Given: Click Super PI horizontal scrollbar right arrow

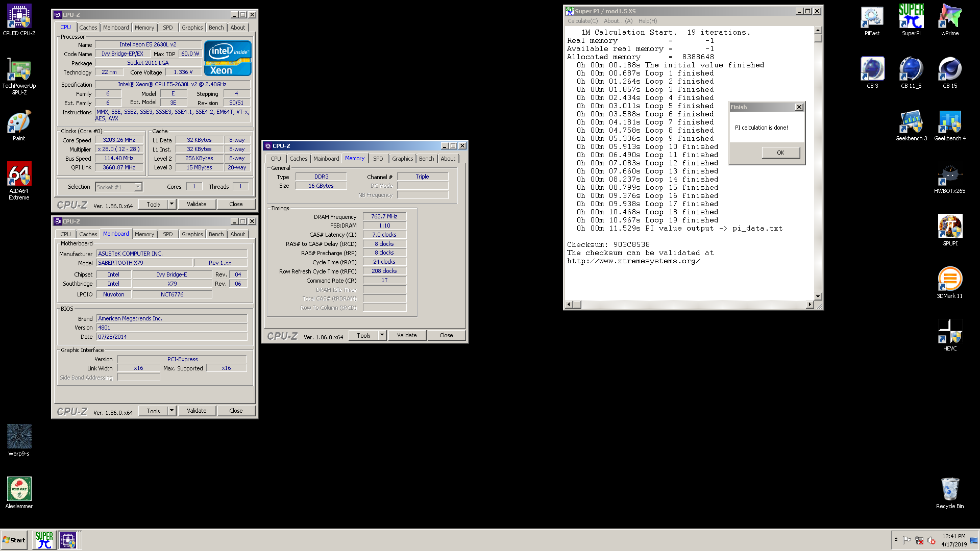Looking at the screenshot, I should point(810,305).
